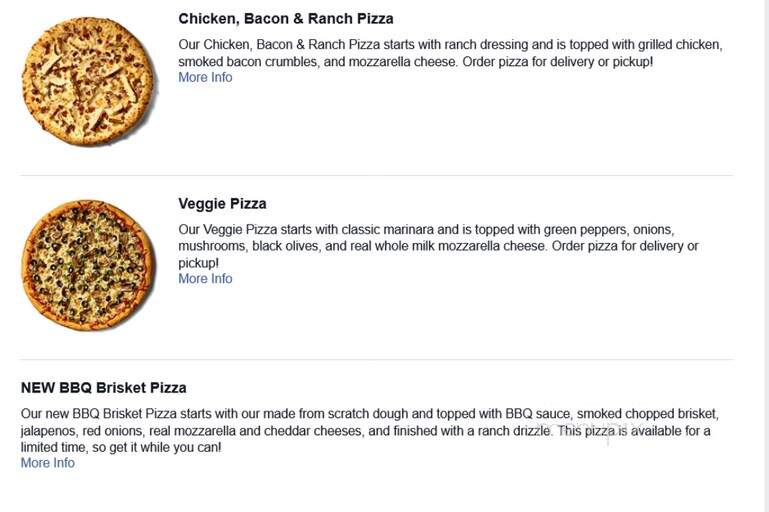Click the vertical scrollbar on the right edge
The image size is (769, 512).
765,256
